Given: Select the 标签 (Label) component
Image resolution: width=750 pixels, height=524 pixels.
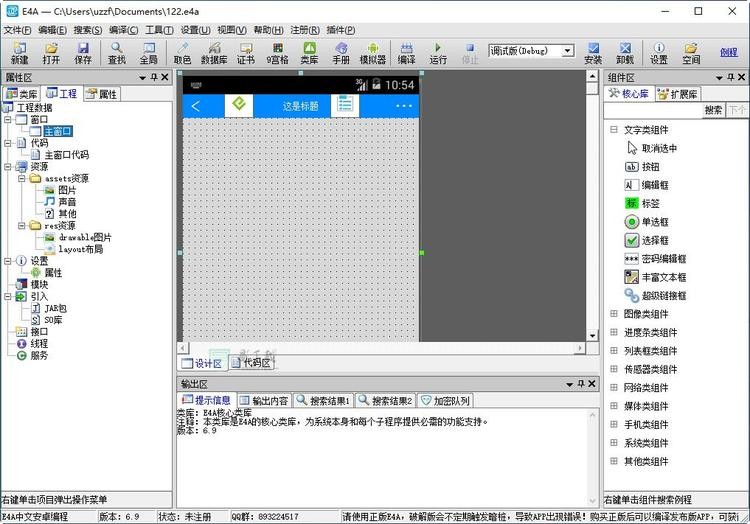Looking at the screenshot, I should [642, 204].
